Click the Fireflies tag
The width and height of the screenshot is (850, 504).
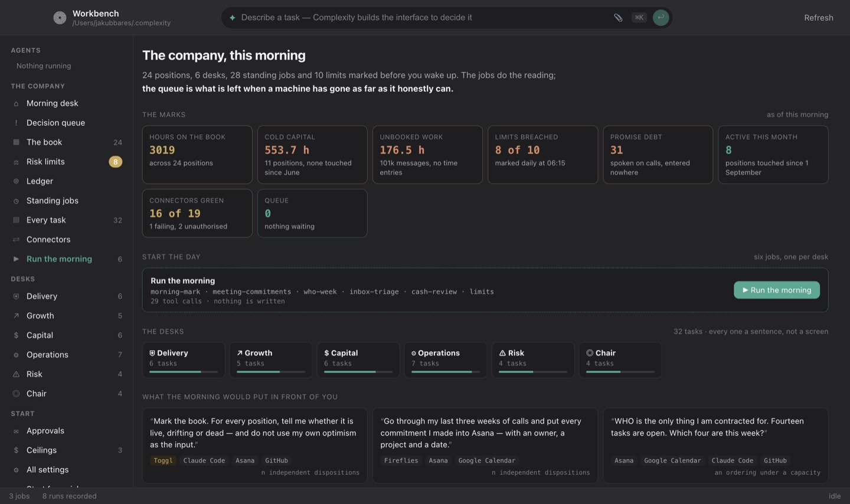point(401,460)
